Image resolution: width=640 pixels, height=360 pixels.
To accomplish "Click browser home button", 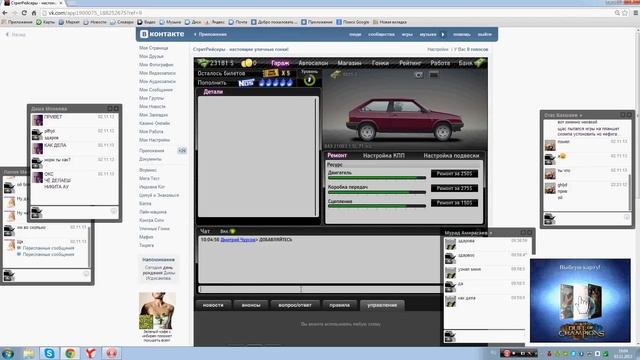I will pyautogui.click(x=34, y=13).
